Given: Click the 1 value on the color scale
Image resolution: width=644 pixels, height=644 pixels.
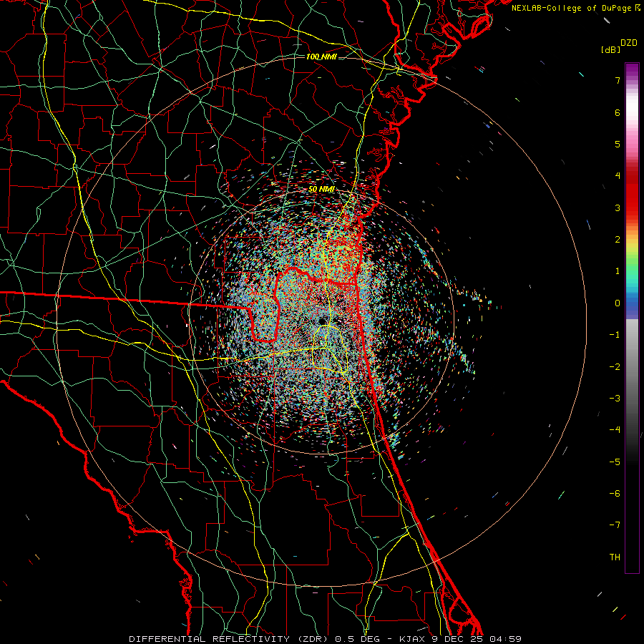Looking at the screenshot, I should point(618,271).
